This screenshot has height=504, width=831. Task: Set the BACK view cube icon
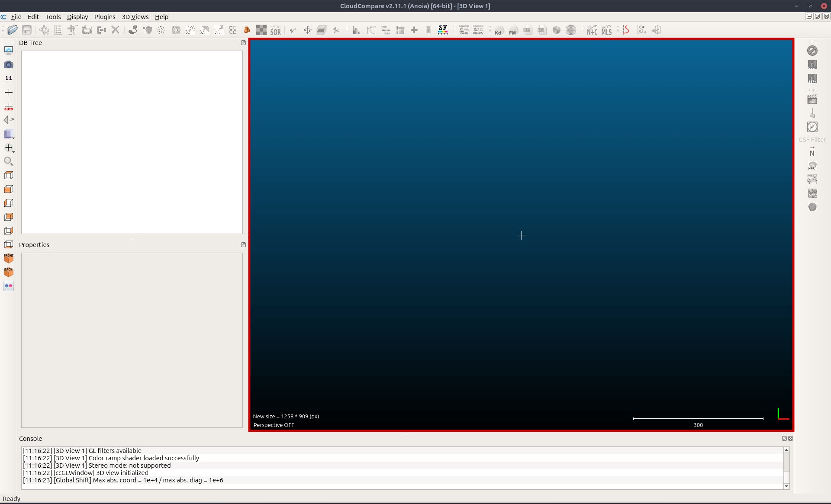pyautogui.click(x=9, y=272)
